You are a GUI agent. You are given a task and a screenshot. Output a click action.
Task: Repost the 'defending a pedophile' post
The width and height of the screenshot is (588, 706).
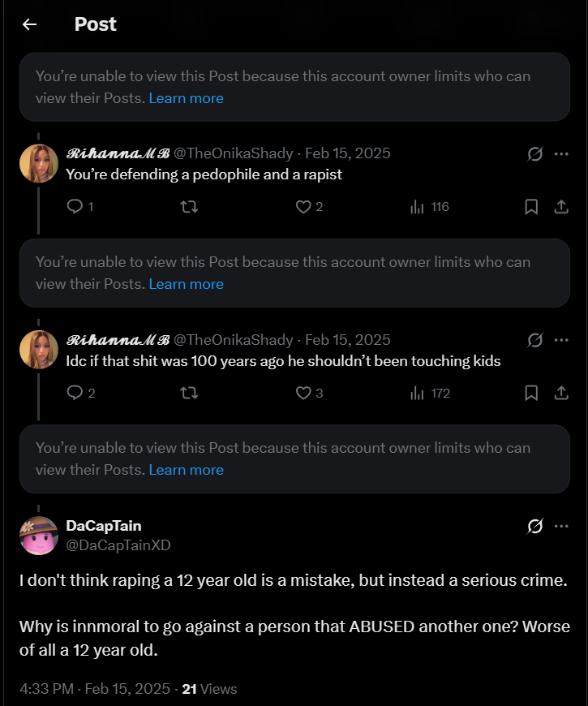[189, 207]
